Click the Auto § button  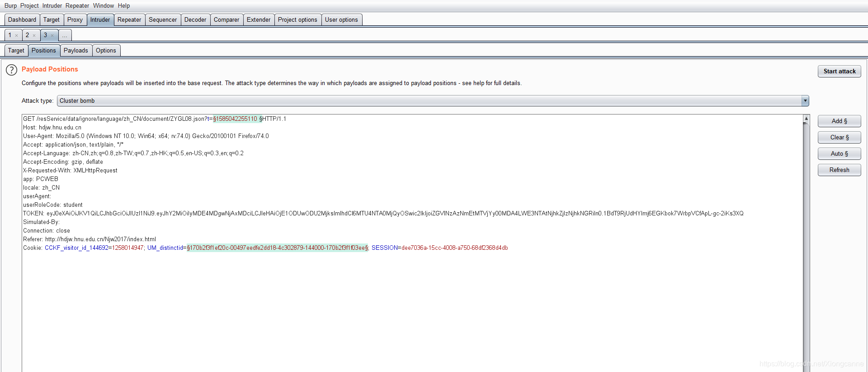coord(840,154)
